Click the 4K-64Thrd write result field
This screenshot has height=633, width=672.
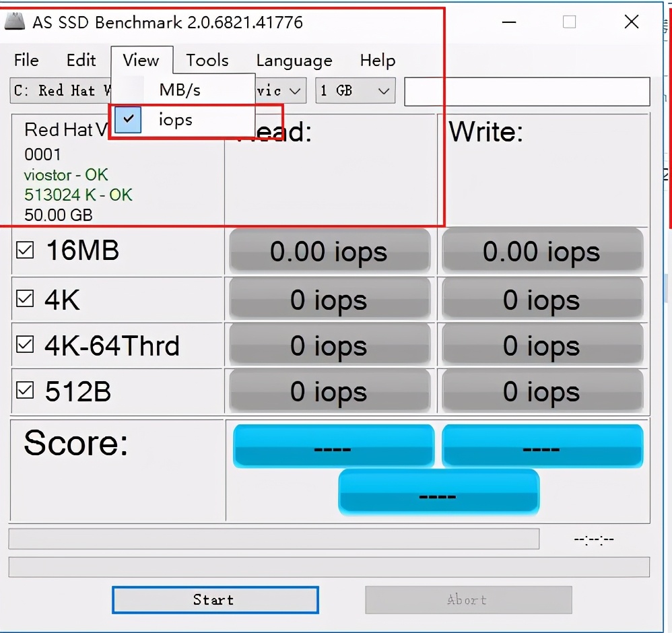click(542, 345)
